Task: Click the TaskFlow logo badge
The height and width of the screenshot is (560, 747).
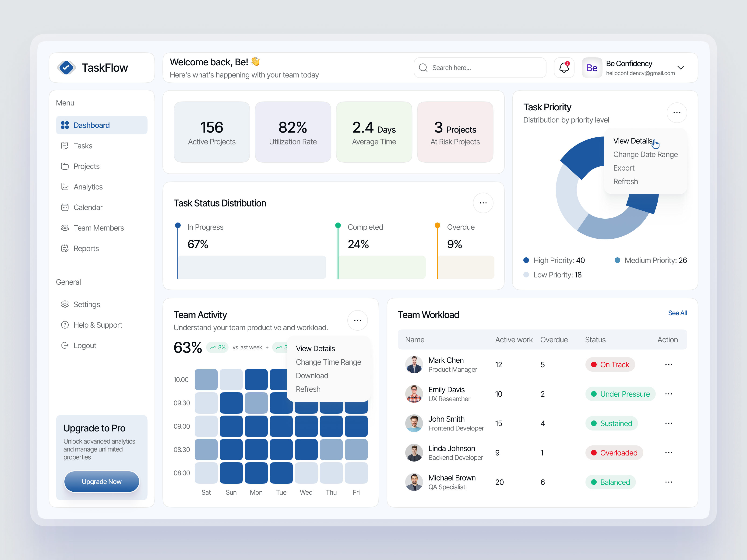Action: coord(67,67)
